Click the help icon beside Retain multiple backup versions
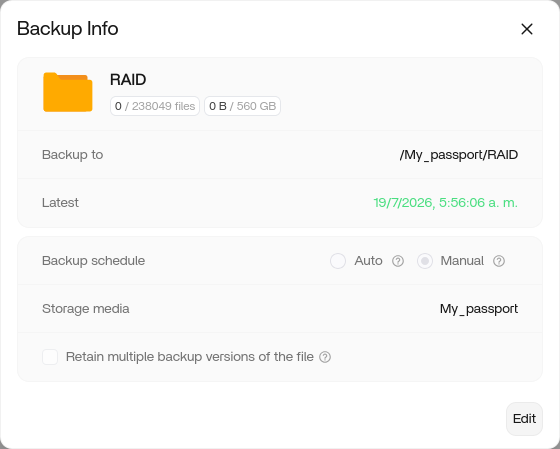Image resolution: width=560 pixels, height=449 pixels. coord(325,357)
